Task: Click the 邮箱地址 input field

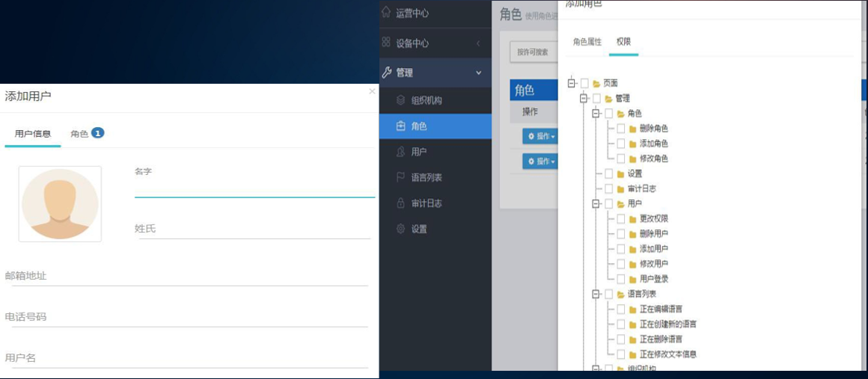Action: pos(186,276)
